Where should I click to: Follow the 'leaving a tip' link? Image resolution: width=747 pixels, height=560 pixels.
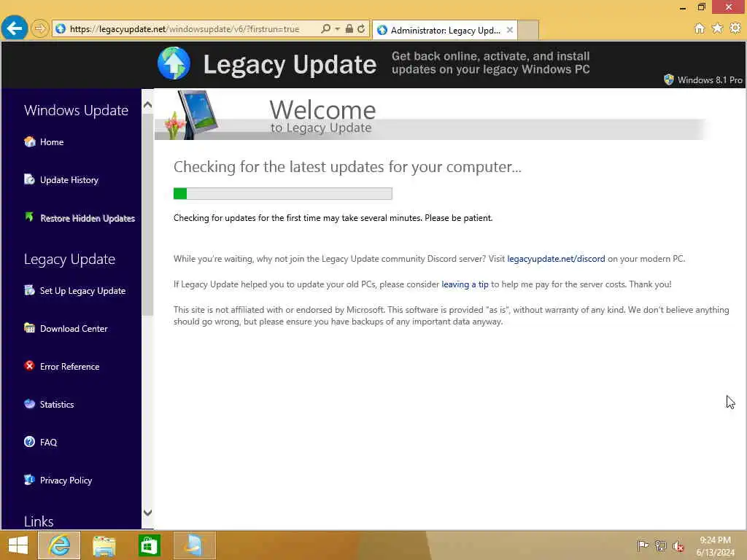(465, 284)
